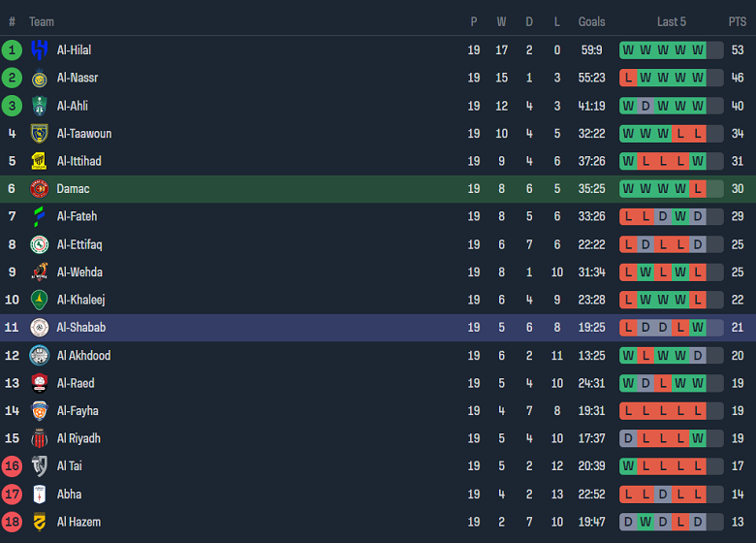The image size is (756, 543).
Task: Click the Al-Ahli club crest icon
Action: (40, 106)
